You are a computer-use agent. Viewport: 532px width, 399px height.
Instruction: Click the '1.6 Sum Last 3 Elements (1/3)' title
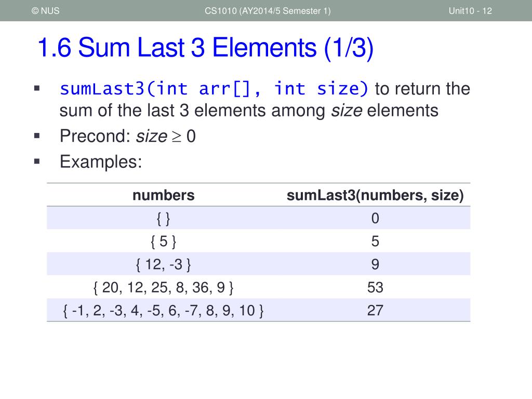click(x=206, y=48)
